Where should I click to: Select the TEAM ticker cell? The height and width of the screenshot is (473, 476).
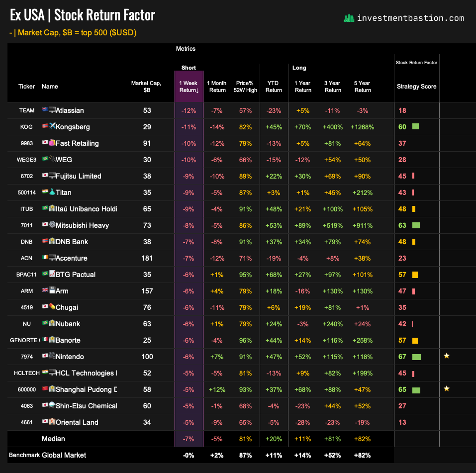(x=27, y=110)
